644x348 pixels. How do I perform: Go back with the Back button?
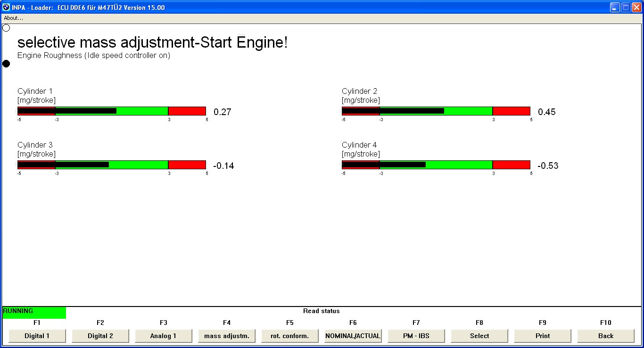click(x=606, y=336)
